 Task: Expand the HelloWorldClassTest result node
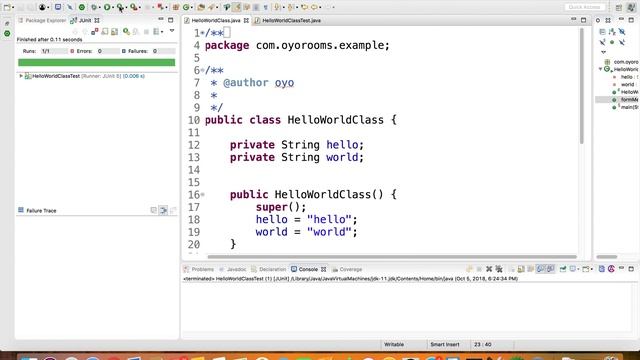pyautogui.click(x=21, y=76)
